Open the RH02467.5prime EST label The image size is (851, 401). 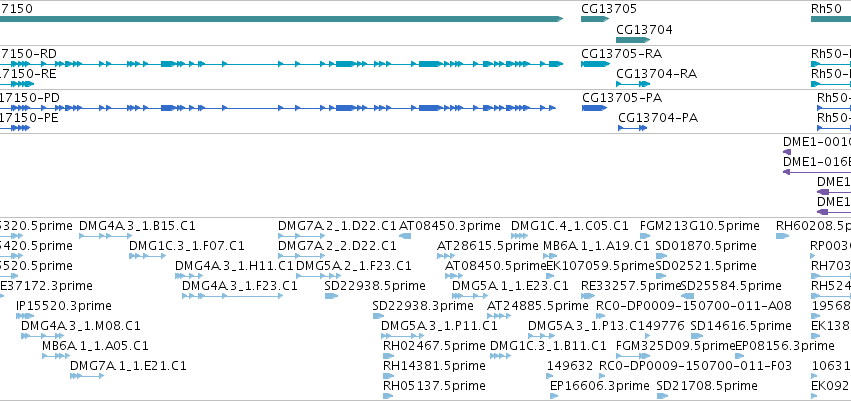pyautogui.click(x=434, y=346)
